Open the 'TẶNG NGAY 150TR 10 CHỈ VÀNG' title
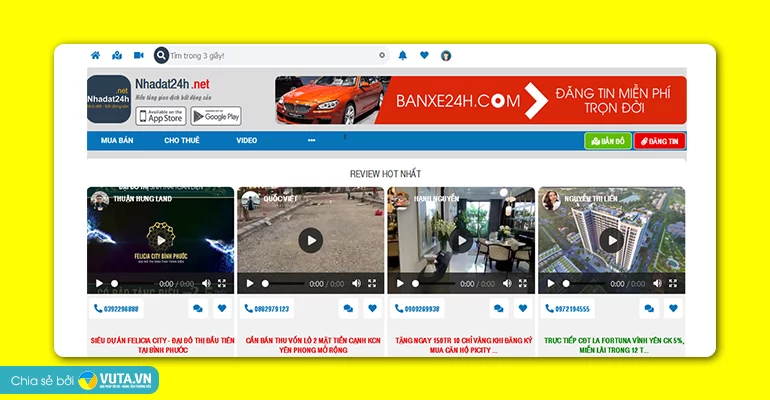Viewport: 770px width, 400px height. pyautogui.click(x=464, y=345)
